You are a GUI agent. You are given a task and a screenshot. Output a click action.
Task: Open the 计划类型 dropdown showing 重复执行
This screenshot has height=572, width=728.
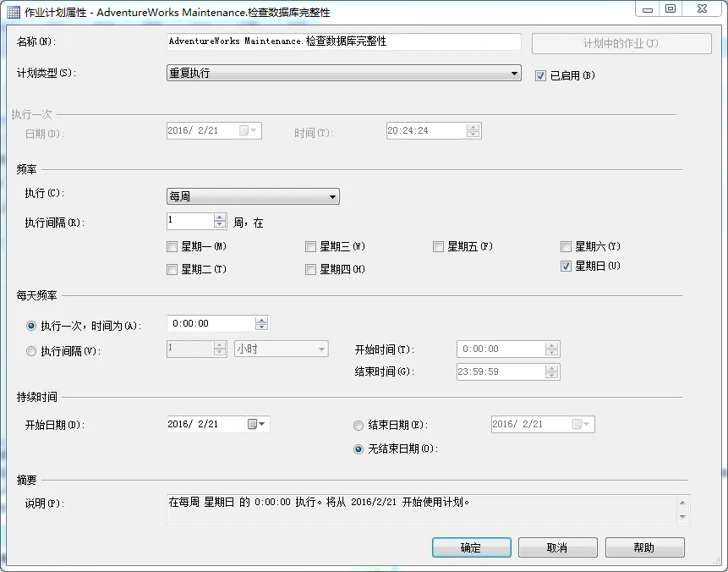(x=344, y=73)
